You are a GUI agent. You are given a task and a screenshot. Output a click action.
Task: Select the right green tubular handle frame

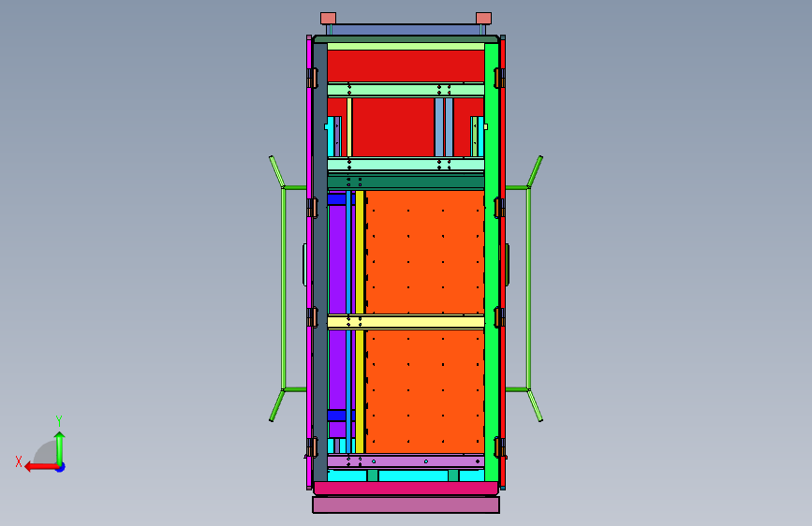(528, 288)
